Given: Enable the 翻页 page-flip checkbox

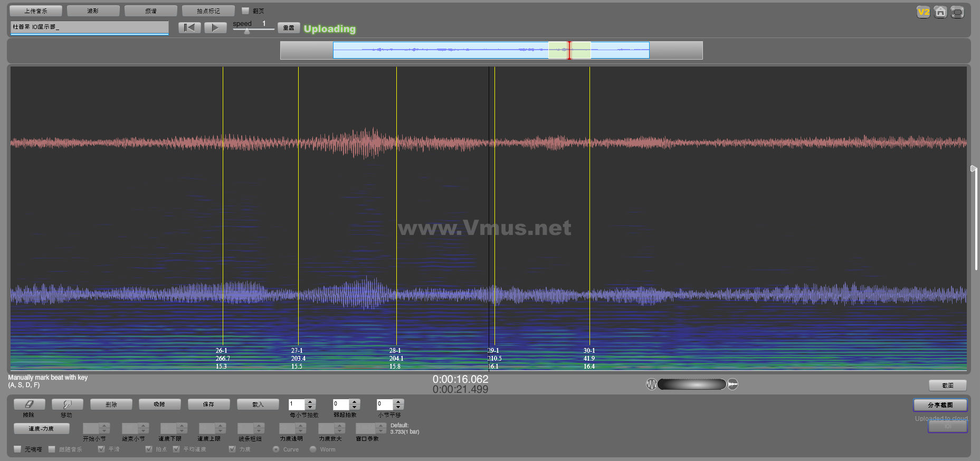Looking at the screenshot, I should [x=245, y=11].
